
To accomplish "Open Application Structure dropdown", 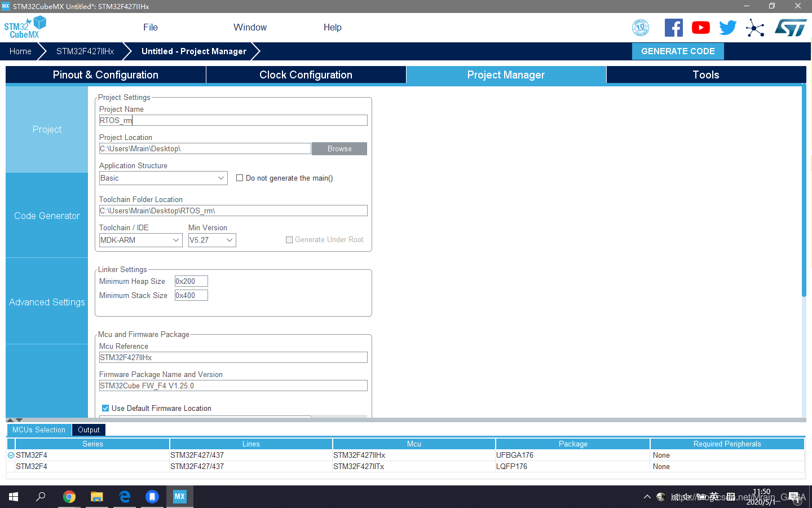I will point(164,178).
